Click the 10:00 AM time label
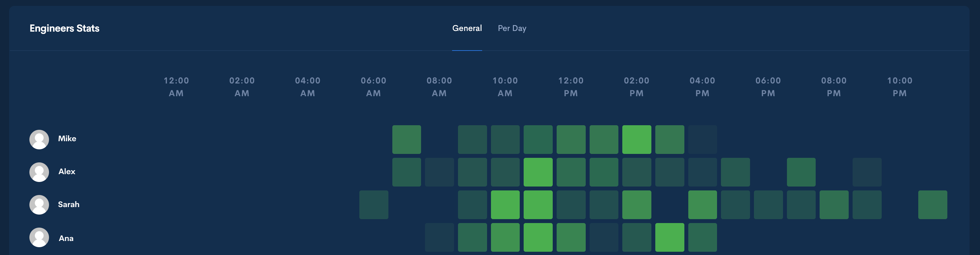The width and height of the screenshot is (980, 255). pos(505,87)
